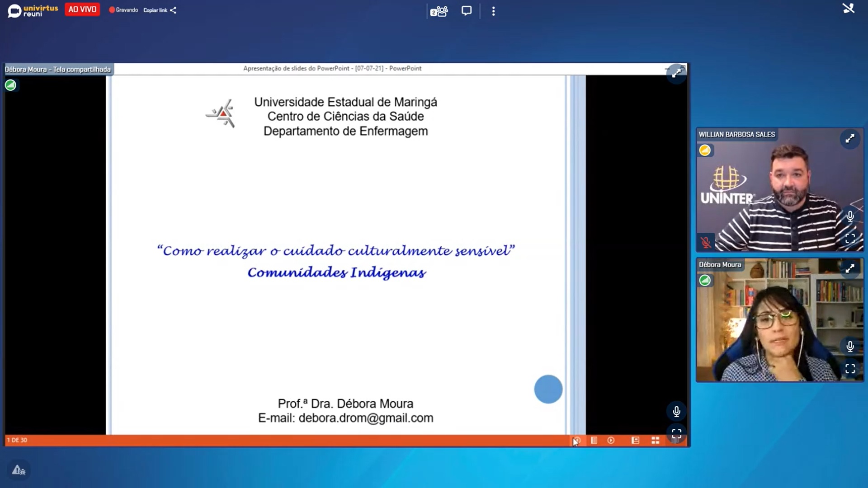Toggle microphone on Willian's video tile

pyautogui.click(x=850, y=216)
